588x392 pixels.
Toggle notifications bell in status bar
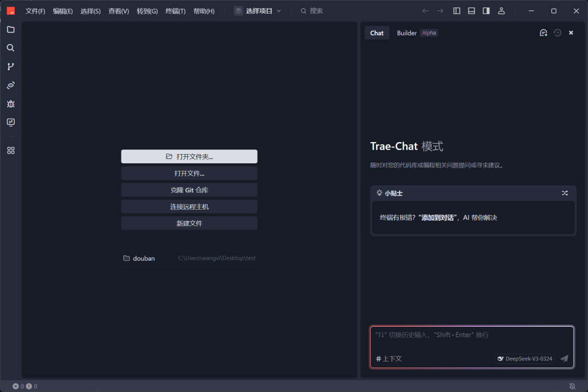pos(572,386)
